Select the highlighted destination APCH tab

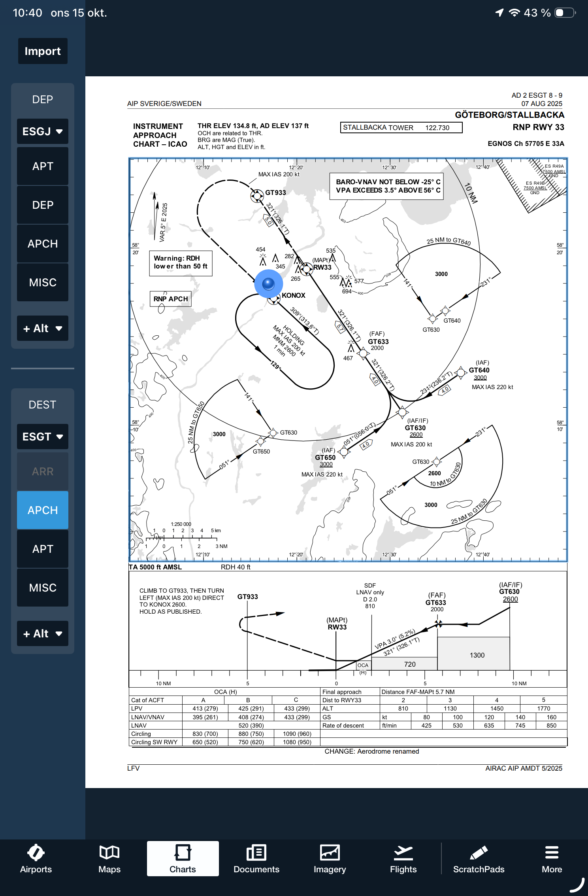43,510
